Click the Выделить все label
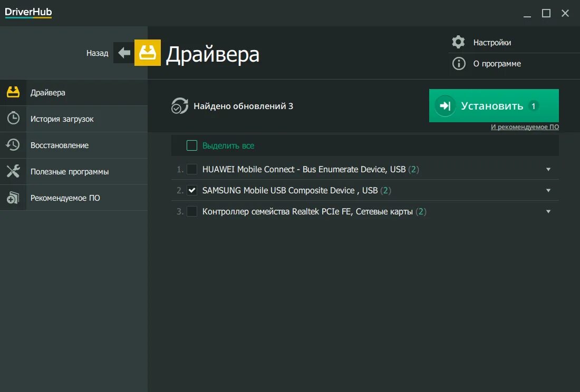580x392 pixels. click(228, 145)
